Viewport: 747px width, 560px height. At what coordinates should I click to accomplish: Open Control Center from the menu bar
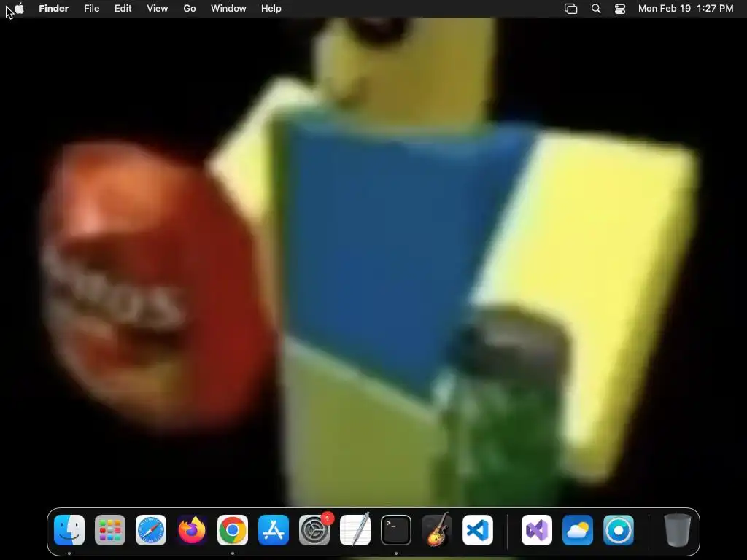[620, 9]
